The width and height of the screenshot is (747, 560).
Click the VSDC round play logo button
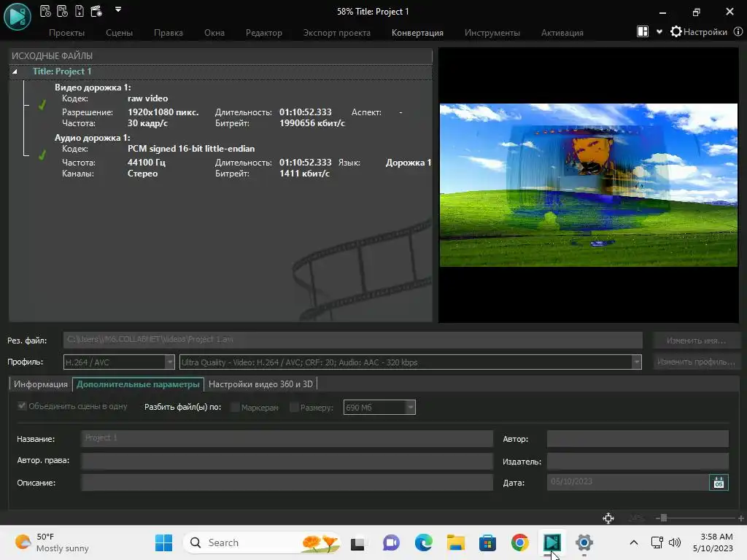coord(18,16)
